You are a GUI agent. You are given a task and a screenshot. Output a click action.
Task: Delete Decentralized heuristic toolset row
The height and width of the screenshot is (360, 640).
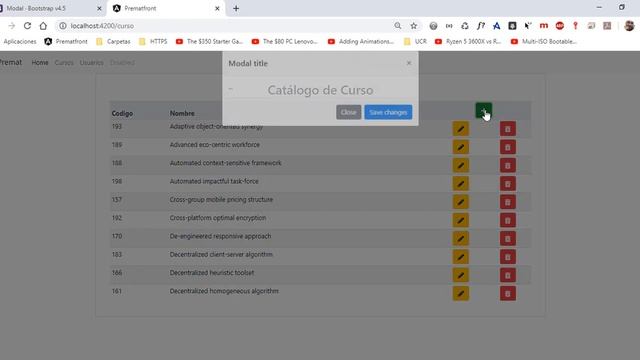point(508,275)
